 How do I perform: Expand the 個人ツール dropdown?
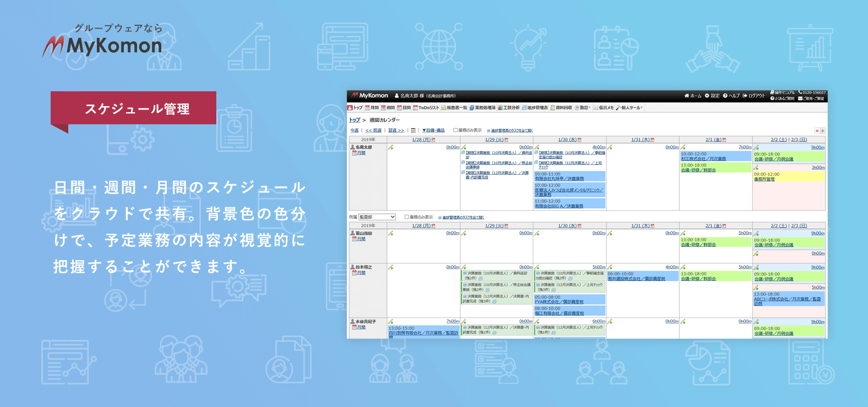point(629,108)
